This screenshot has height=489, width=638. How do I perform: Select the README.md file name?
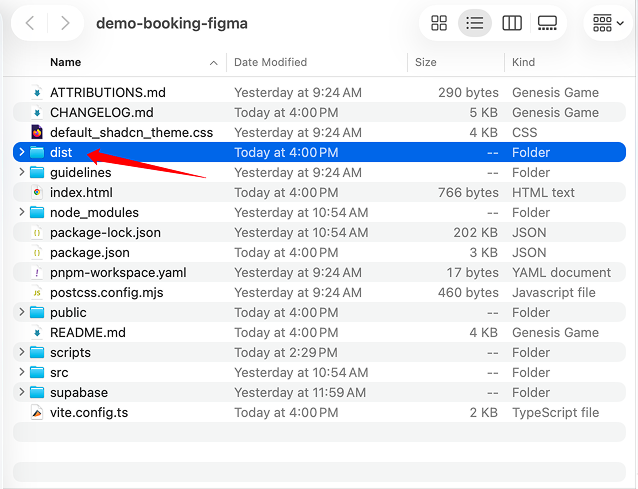[x=88, y=332]
